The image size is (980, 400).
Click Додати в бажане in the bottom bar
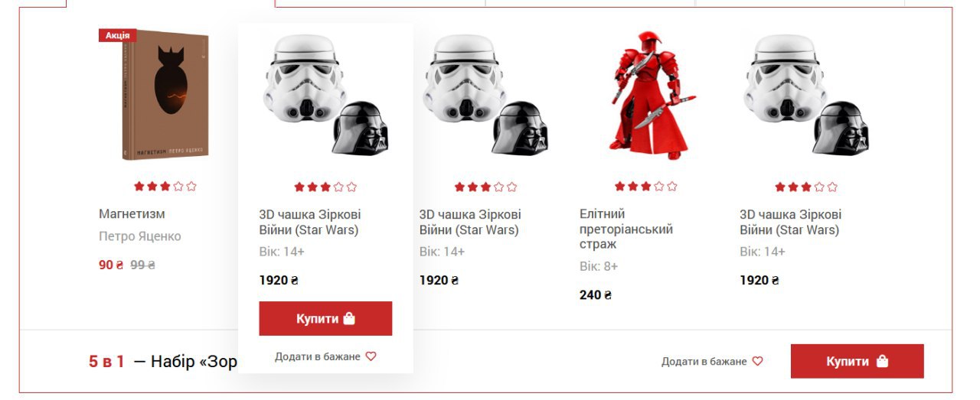tap(712, 361)
